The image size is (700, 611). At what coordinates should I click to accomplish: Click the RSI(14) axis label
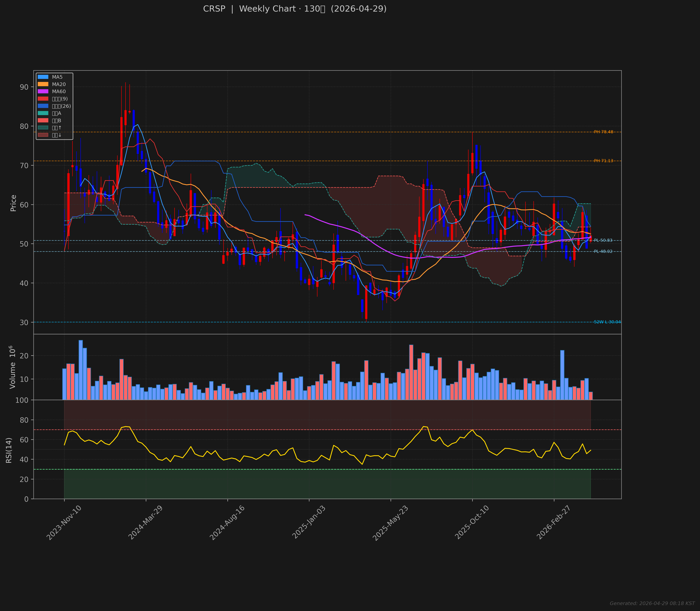point(9,450)
